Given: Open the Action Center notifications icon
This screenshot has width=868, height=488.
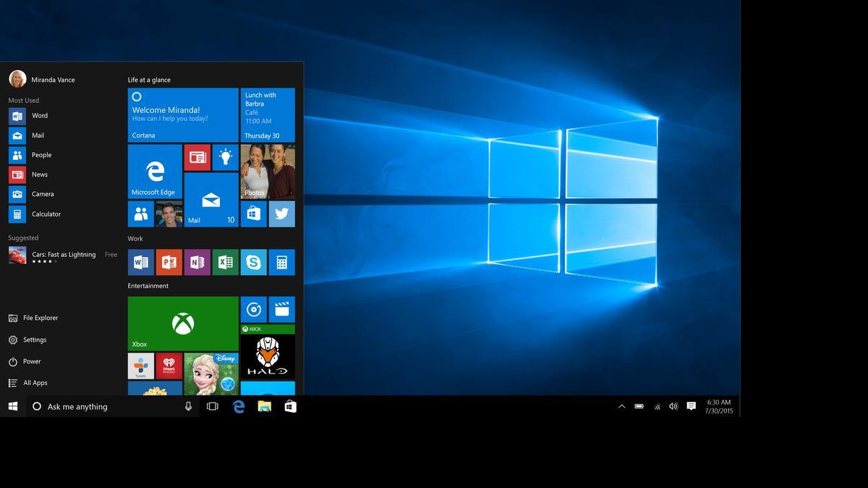Looking at the screenshot, I should click(x=691, y=406).
